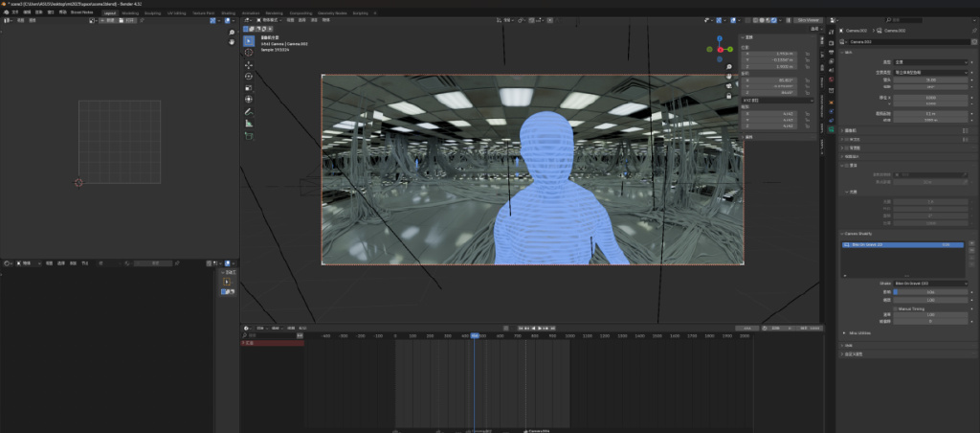Toggle camera view gizmo icon
This screenshot has width=980, height=433.
click(729, 85)
